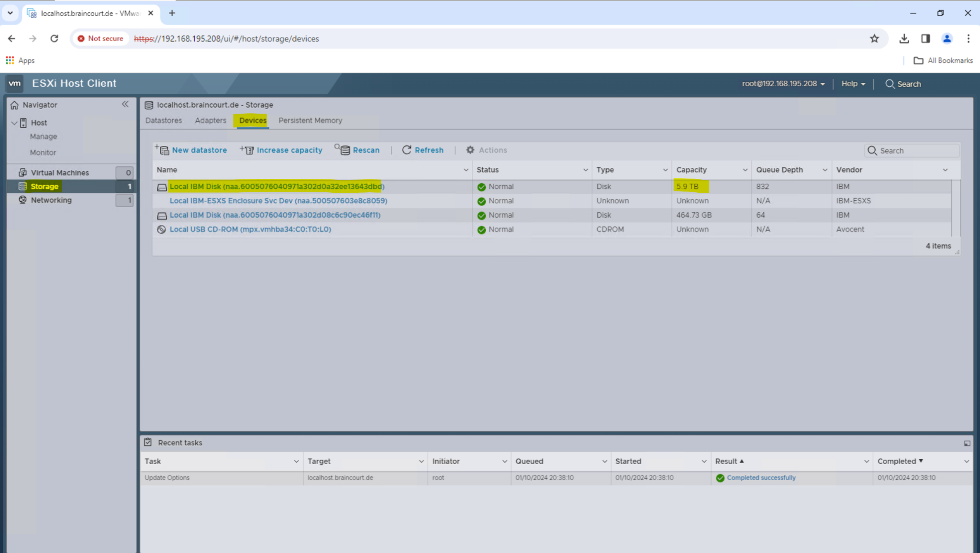The height and width of the screenshot is (553, 980).
Task: Click the vm logo in the header
Action: 14,83
